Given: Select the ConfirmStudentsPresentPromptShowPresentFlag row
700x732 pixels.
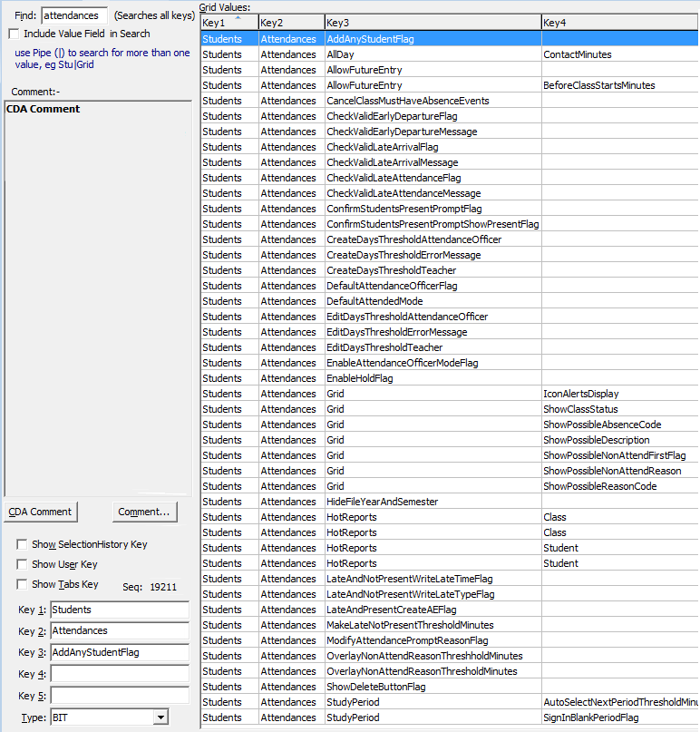Looking at the screenshot, I should [450, 224].
